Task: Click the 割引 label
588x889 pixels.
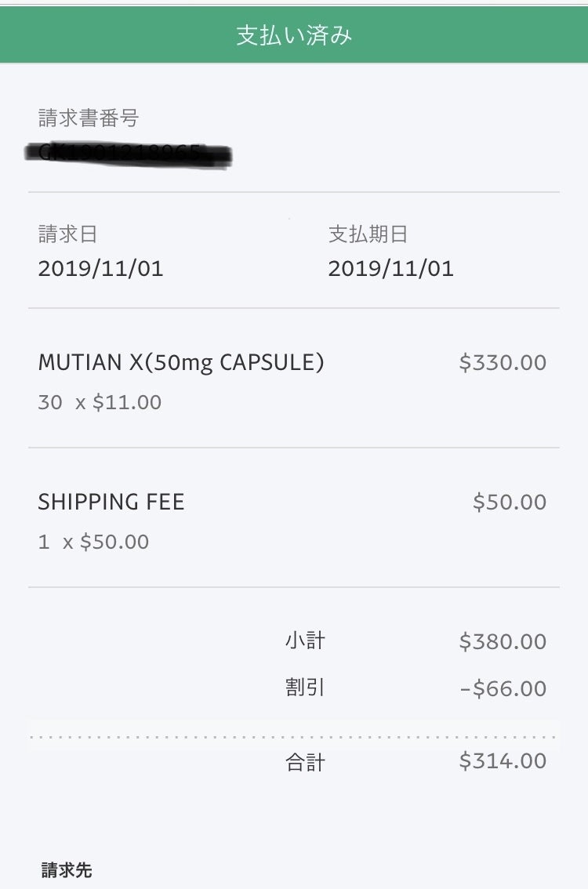Action: tap(305, 688)
